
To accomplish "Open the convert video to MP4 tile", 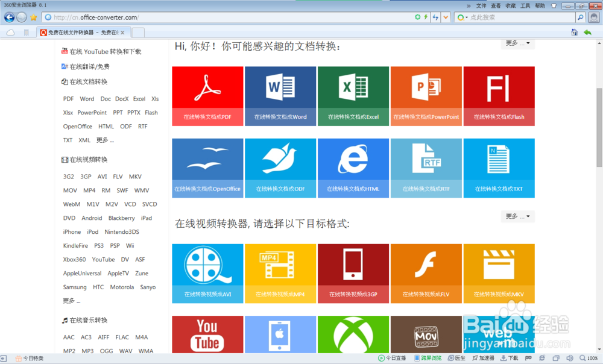I will (280, 273).
